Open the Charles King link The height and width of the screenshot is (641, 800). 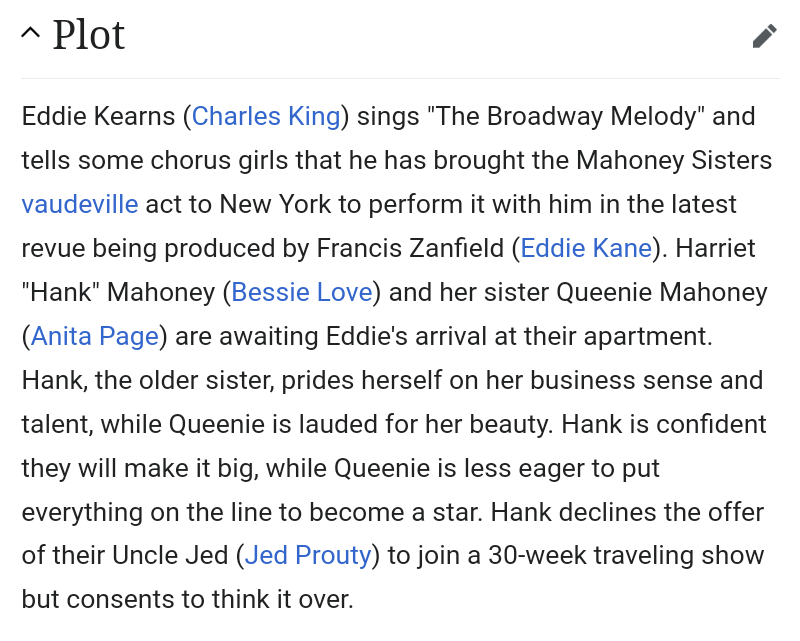266,116
